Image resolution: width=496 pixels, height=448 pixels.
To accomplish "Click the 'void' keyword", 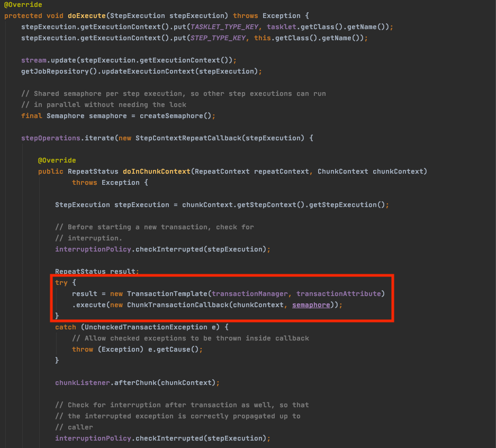I will 55,16.
